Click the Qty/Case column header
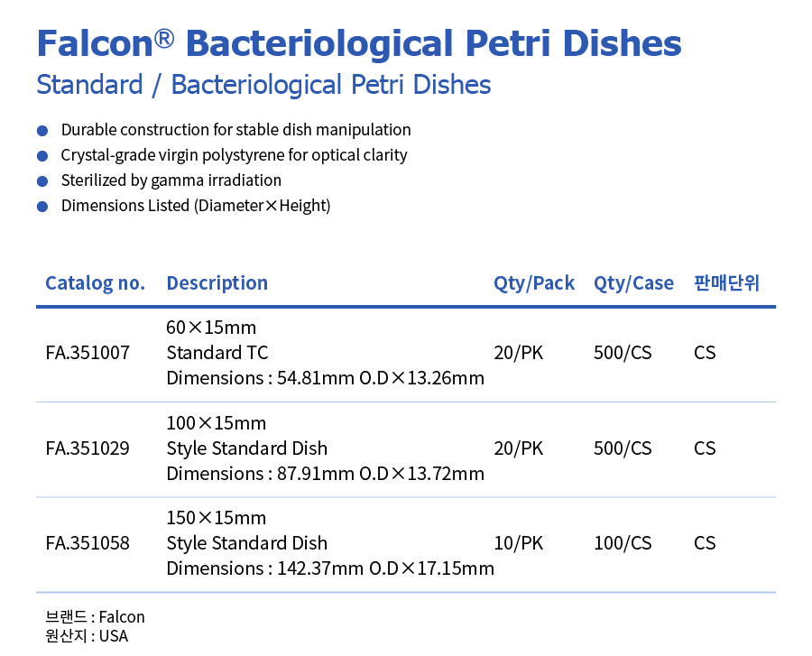This screenshot has height=656, width=812. click(633, 283)
